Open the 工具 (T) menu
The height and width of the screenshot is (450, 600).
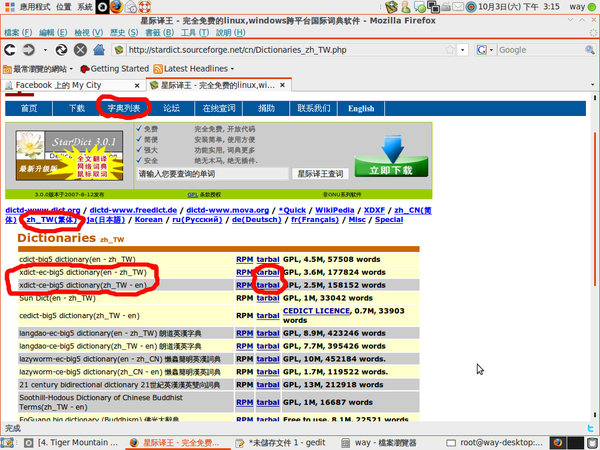click(195, 33)
